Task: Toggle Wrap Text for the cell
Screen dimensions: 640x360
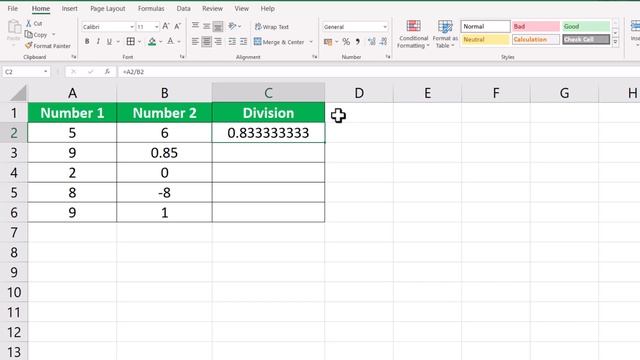Action: (272, 27)
